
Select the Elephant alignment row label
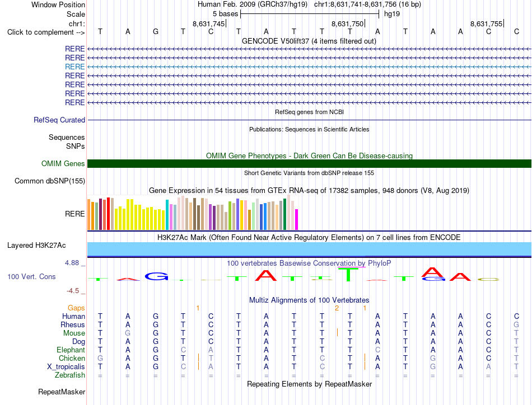(71, 350)
